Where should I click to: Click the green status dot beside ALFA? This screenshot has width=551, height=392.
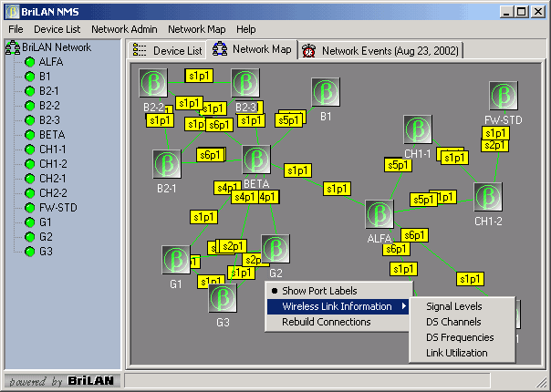[x=30, y=62]
